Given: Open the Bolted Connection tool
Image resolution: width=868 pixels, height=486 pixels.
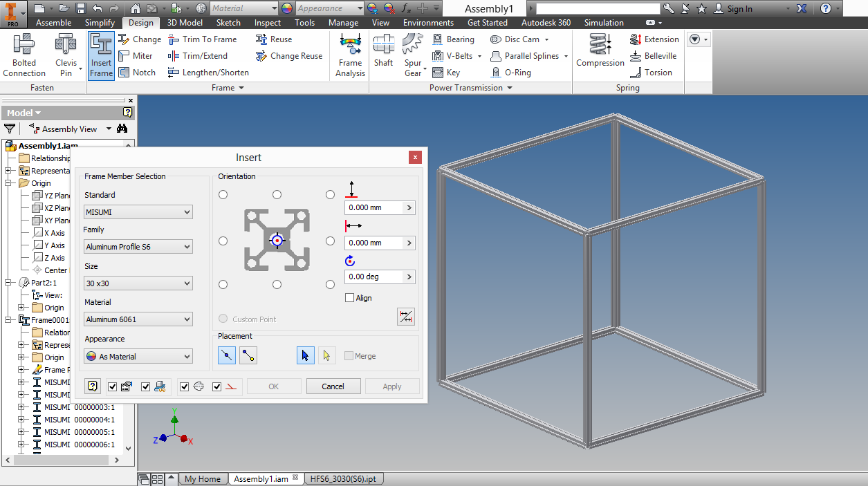Looking at the screenshot, I should [24, 55].
